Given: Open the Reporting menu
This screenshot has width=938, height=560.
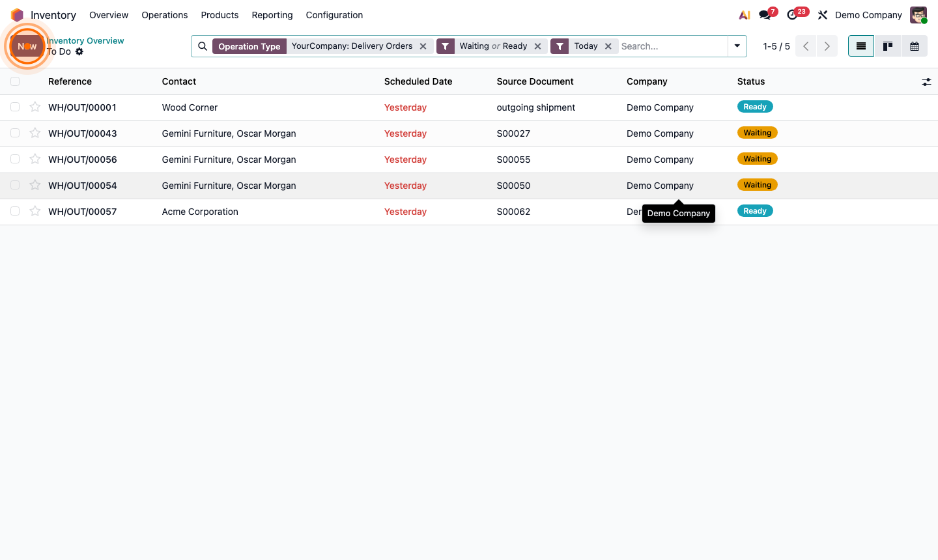Looking at the screenshot, I should tap(272, 15).
